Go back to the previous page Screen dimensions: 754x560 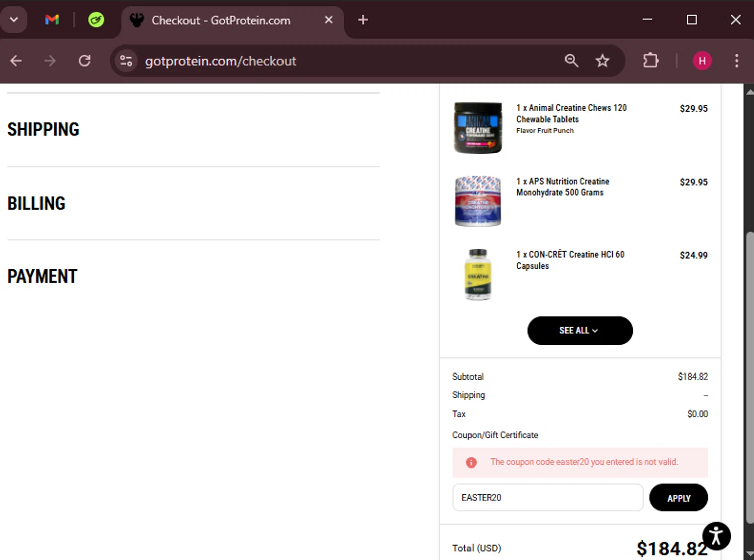(16, 61)
